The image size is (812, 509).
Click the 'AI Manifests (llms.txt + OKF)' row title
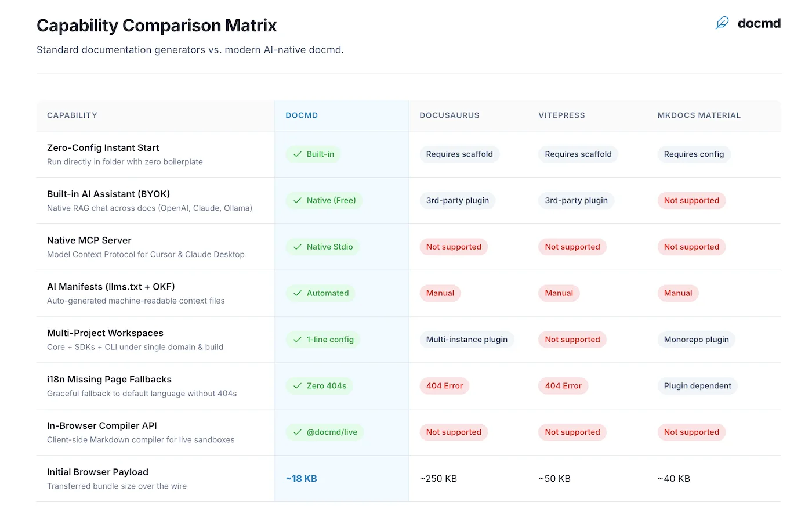pos(111,287)
